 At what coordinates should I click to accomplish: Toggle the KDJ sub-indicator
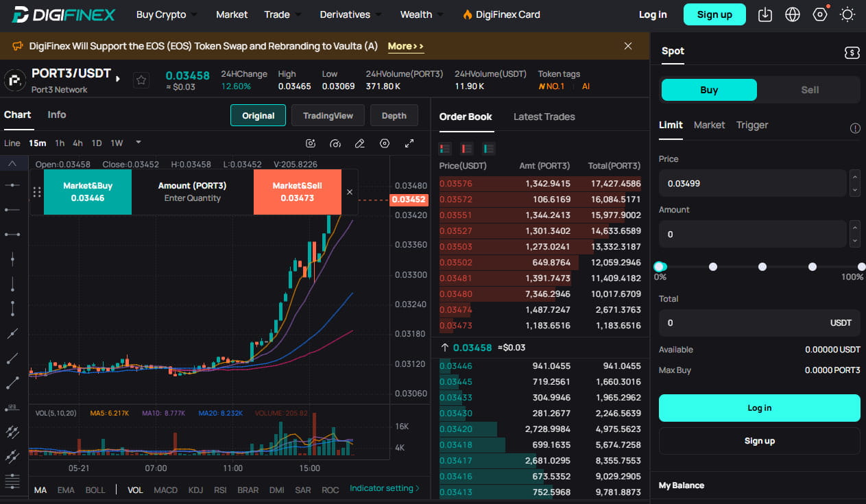point(195,490)
